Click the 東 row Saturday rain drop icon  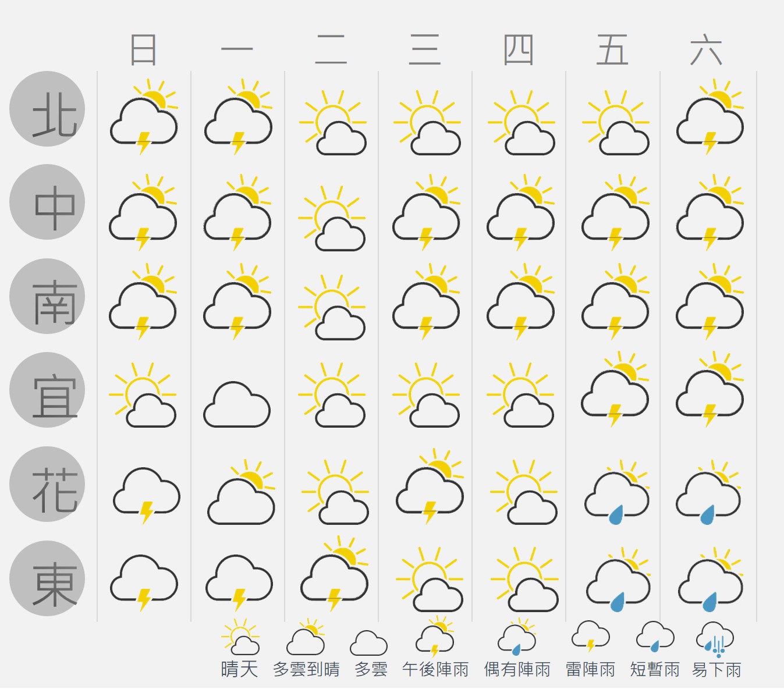[711, 580]
